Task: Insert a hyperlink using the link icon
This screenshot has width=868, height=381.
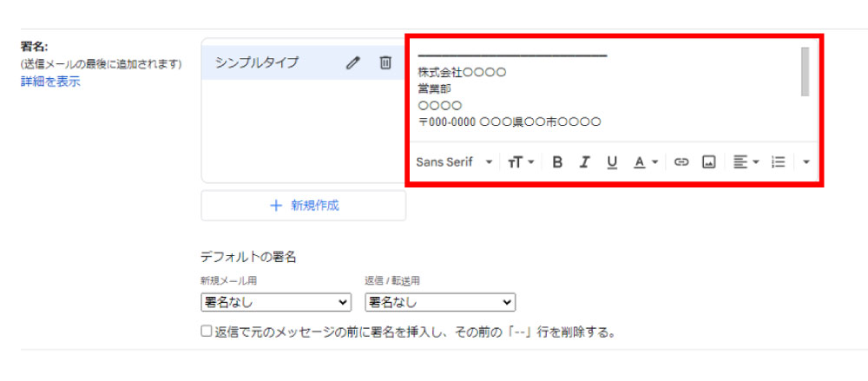Action: click(x=681, y=162)
